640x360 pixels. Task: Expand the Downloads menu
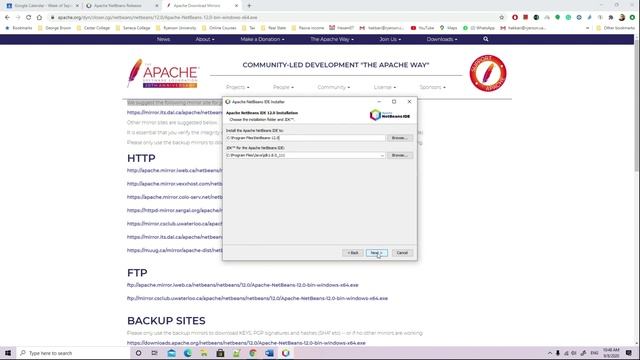coord(442,39)
